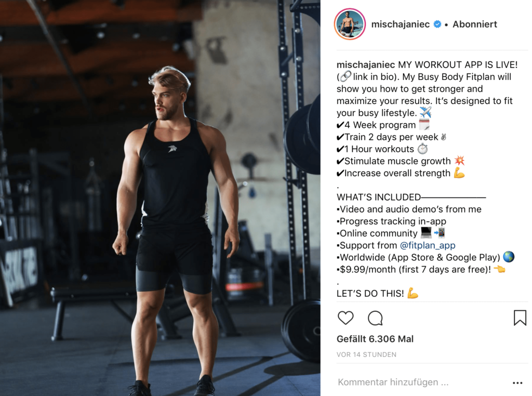This screenshot has height=396, width=532.
Task: Click the pointing hand emoji after 7 days free
Action: coord(499,269)
